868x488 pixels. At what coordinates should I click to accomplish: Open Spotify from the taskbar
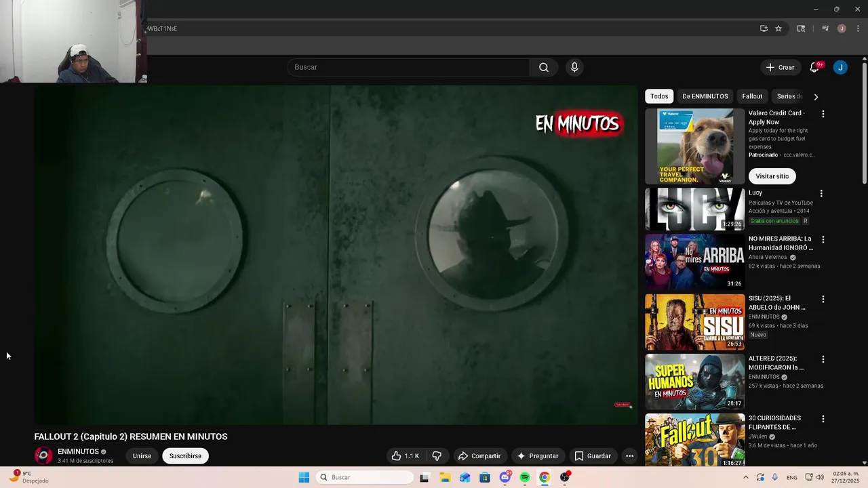tap(525, 478)
